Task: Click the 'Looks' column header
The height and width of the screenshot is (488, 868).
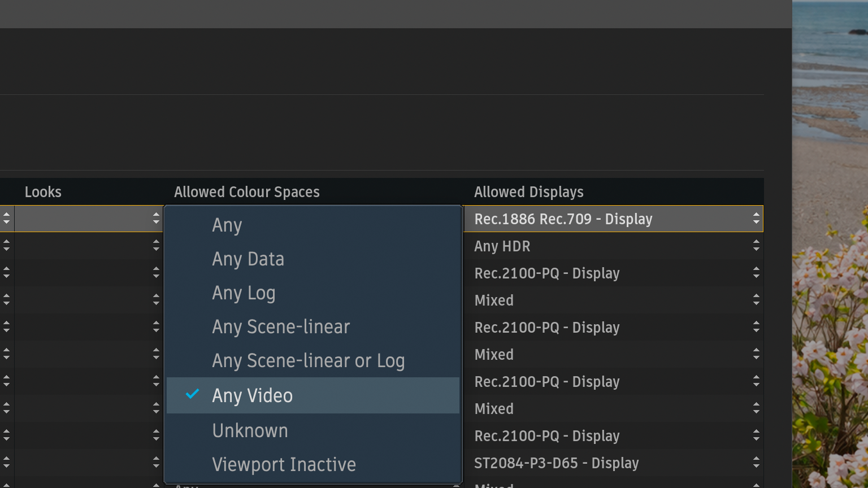Action: [x=43, y=192]
